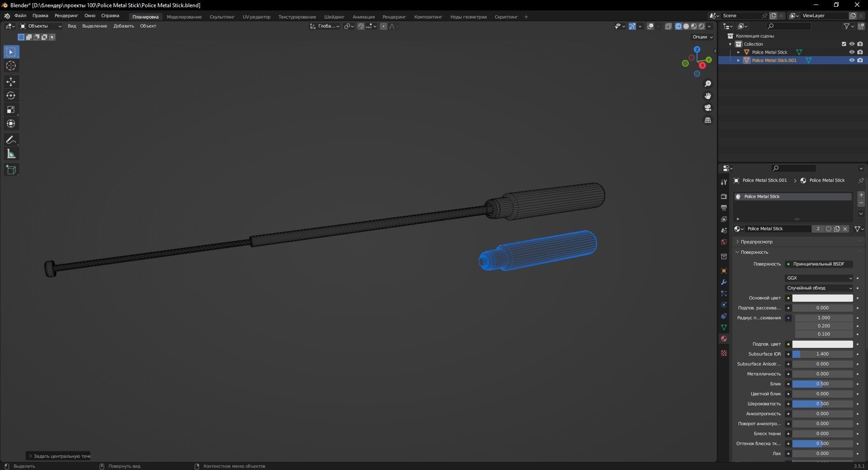Open the shading options dropdown arrow
Screen dimensions: 868x470
710,26
